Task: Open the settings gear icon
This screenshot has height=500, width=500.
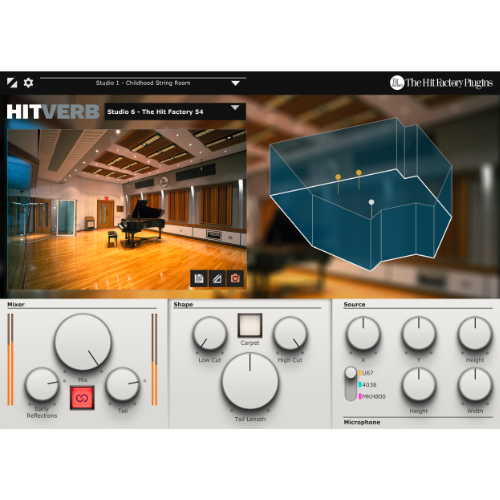Action: (28, 83)
